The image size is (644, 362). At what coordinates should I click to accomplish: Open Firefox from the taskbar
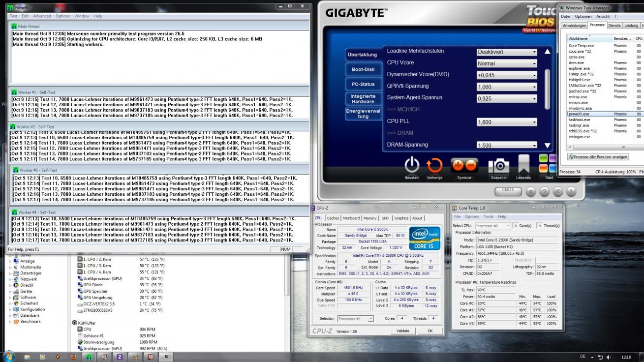[x=73, y=357]
